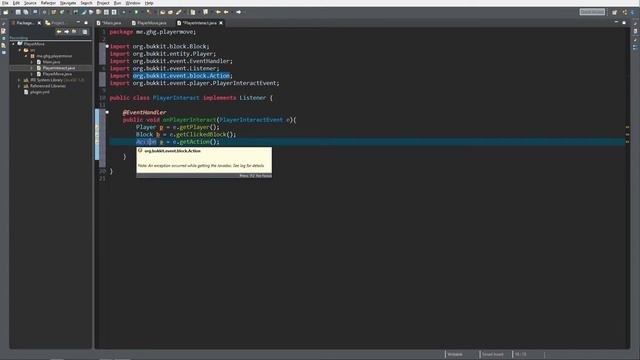Click the PlayerInteract class name in declaration
Viewport: 640px width, 360px height.
coord(176,98)
